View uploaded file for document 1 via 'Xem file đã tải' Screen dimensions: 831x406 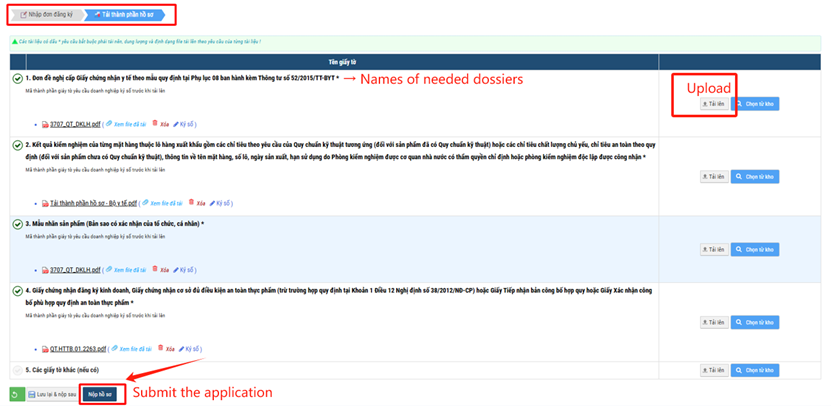[126, 124]
